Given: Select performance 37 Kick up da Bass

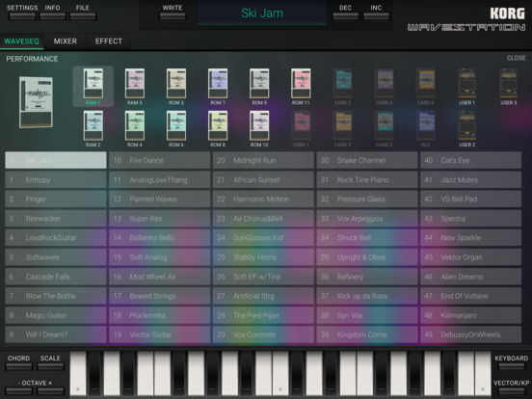Looking at the screenshot, I should coord(367,296).
